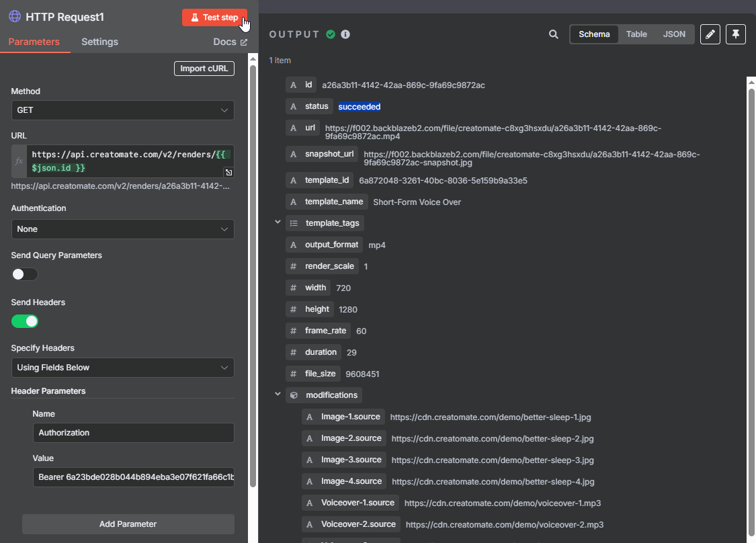Click the info icon next to OUTPUT
756x543 pixels.
coord(345,34)
